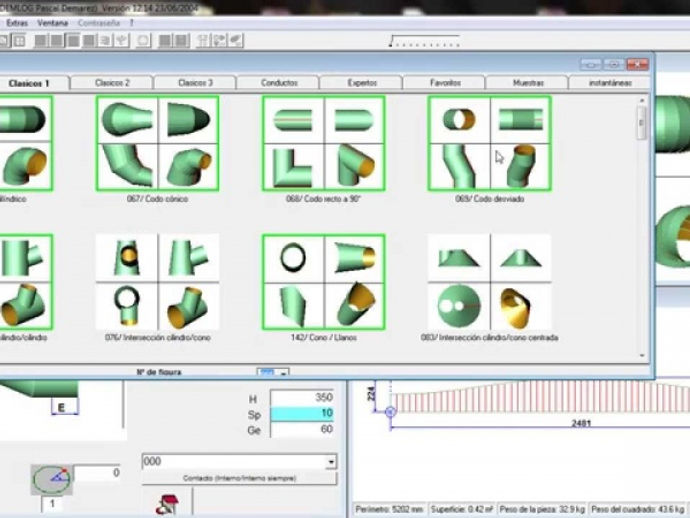Click the 068/ Codo recto a 90° label

click(x=323, y=199)
